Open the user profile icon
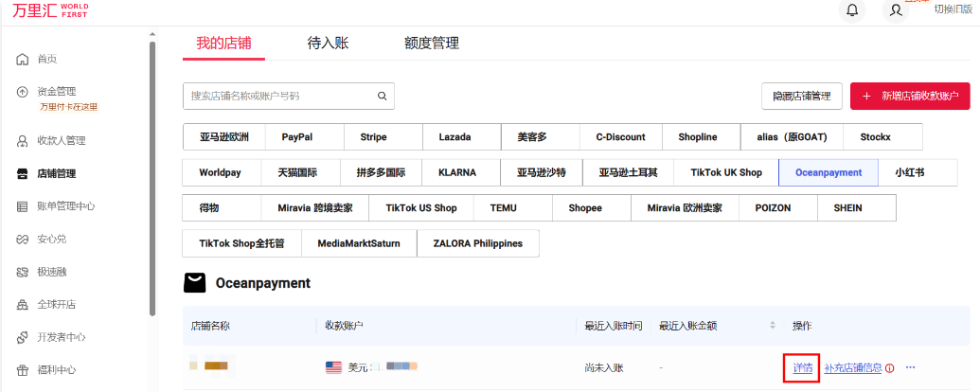 coord(896,10)
